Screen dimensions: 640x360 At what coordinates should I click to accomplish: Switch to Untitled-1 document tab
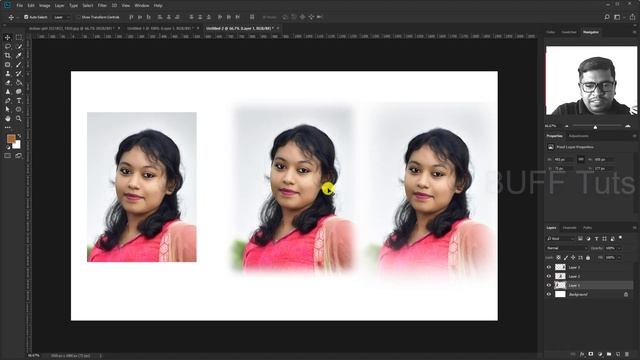[160, 29]
